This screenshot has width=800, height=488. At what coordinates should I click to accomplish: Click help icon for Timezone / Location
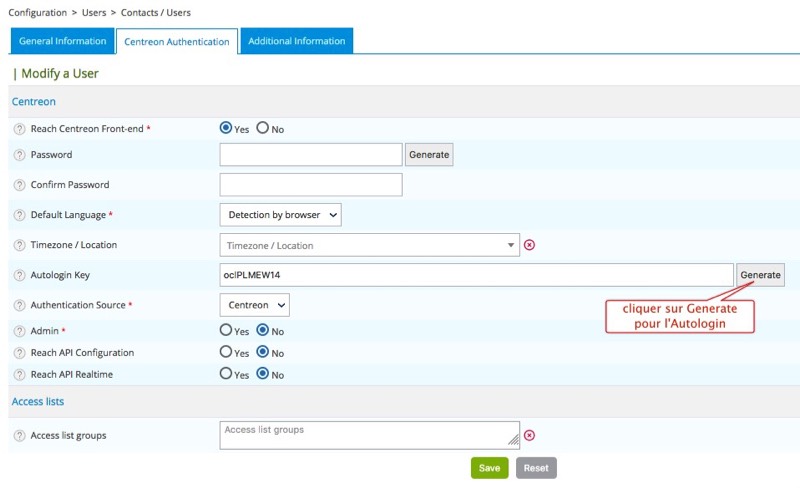(19, 246)
